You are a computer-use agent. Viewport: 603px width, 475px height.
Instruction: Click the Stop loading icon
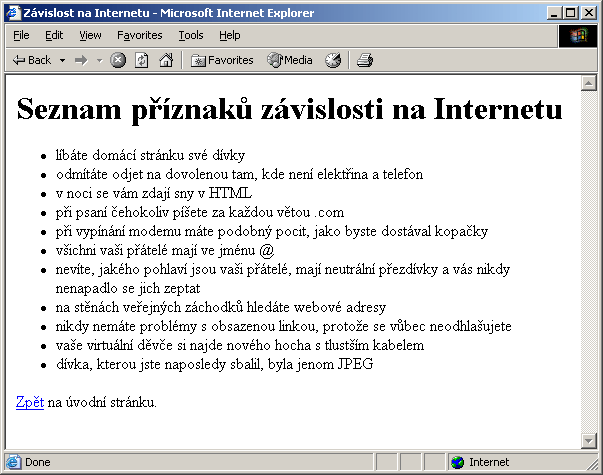118,60
